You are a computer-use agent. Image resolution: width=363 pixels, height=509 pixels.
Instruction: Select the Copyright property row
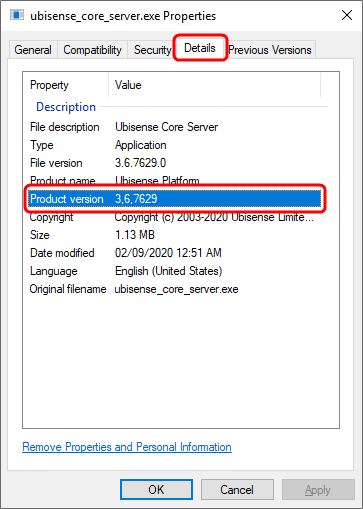[x=175, y=217]
